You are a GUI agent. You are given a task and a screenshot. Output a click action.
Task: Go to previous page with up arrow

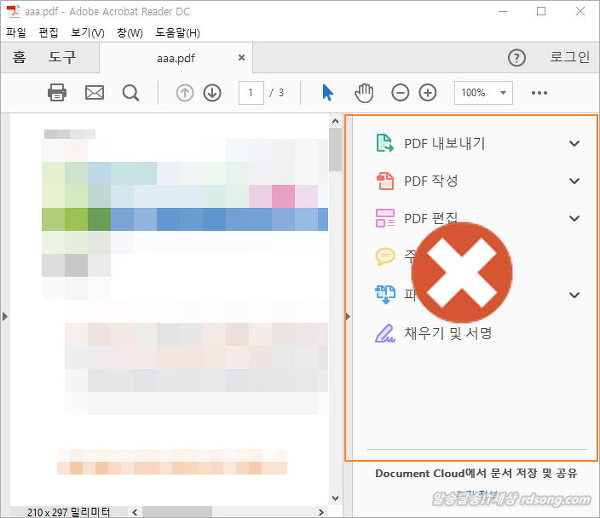(x=185, y=93)
